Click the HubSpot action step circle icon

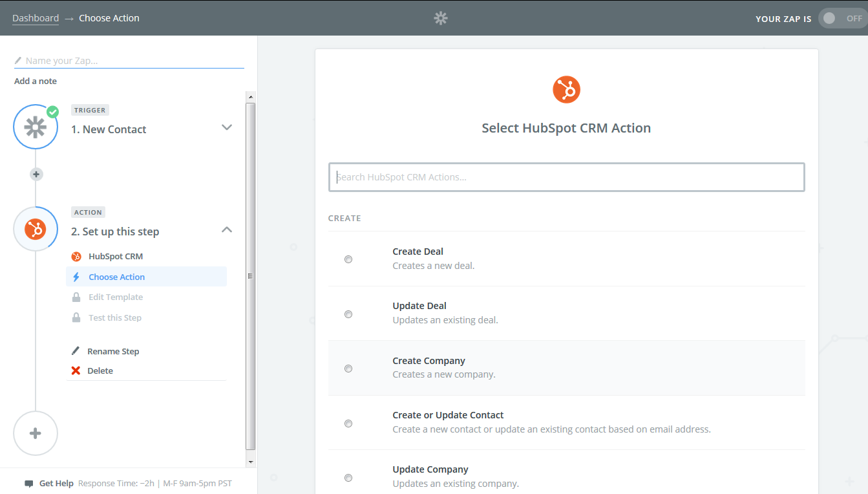[36, 229]
